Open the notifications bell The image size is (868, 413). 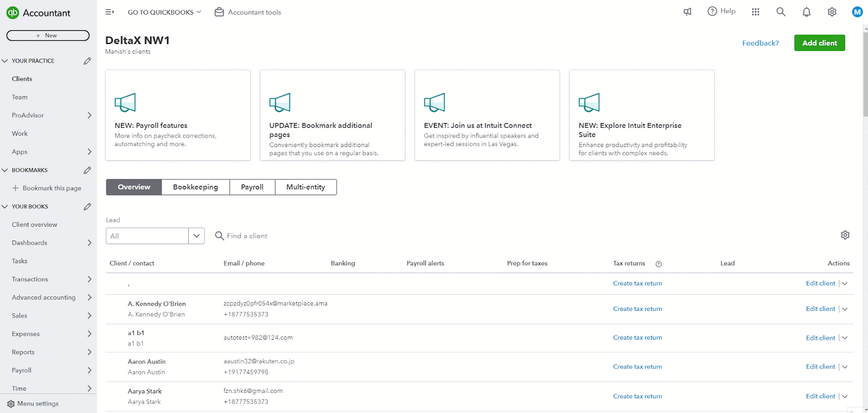tap(806, 12)
